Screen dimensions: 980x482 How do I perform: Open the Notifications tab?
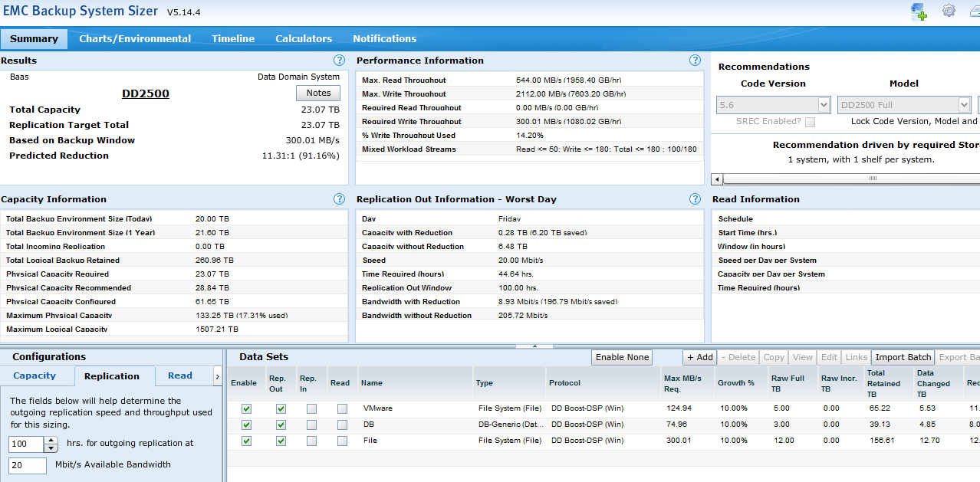click(x=384, y=38)
